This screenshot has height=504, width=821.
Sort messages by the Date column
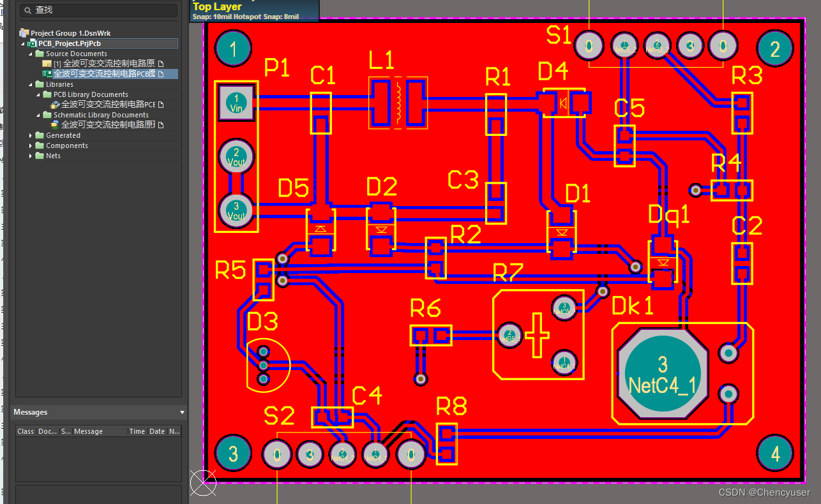(157, 431)
